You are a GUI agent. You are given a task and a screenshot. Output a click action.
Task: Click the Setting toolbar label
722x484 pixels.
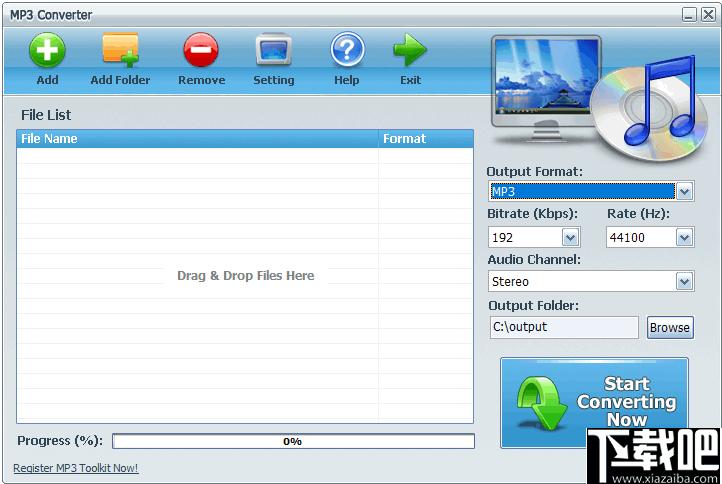[274, 80]
